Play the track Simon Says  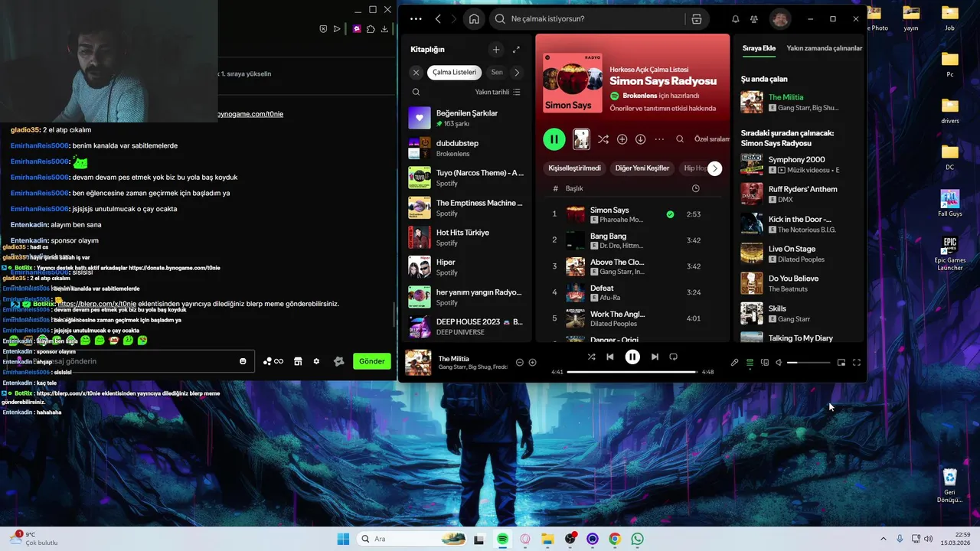(633, 214)
